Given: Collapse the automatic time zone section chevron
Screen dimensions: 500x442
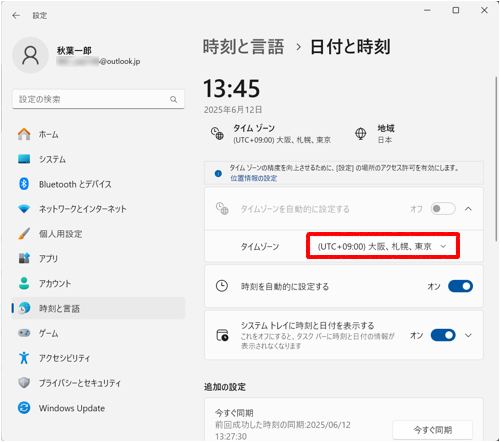Looking at the screenshot, I should click(x=468, y=209).
